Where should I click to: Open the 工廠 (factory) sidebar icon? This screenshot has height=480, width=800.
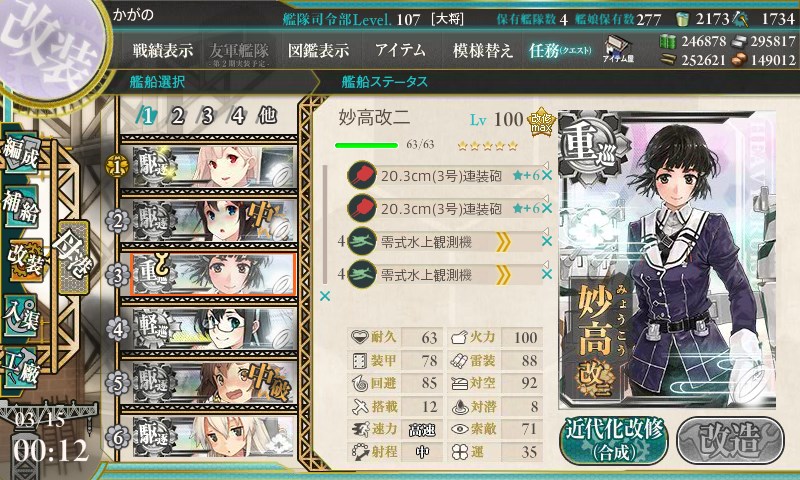pos(20,367)
